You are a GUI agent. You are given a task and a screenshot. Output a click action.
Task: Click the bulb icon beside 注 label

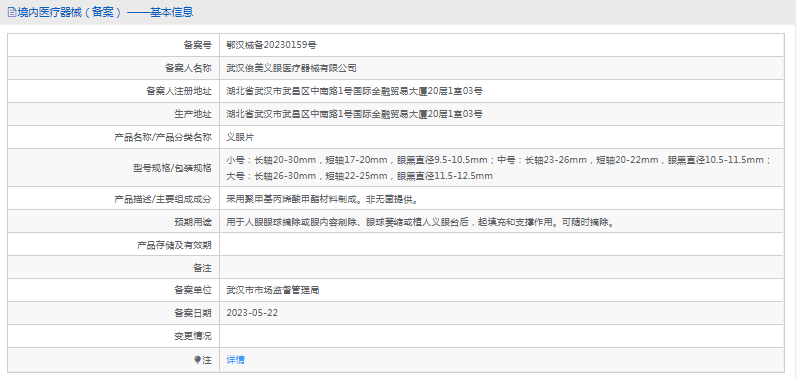198,360
